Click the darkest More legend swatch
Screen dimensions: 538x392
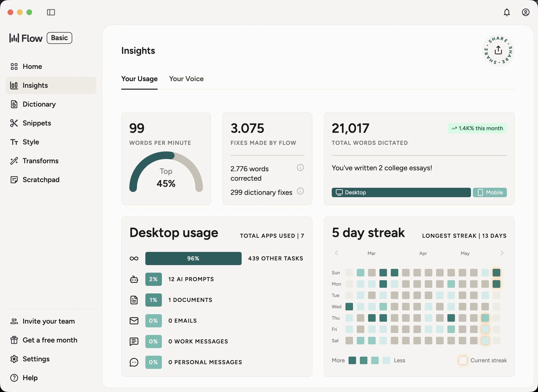pyautogui.click(x=352, y=360)
